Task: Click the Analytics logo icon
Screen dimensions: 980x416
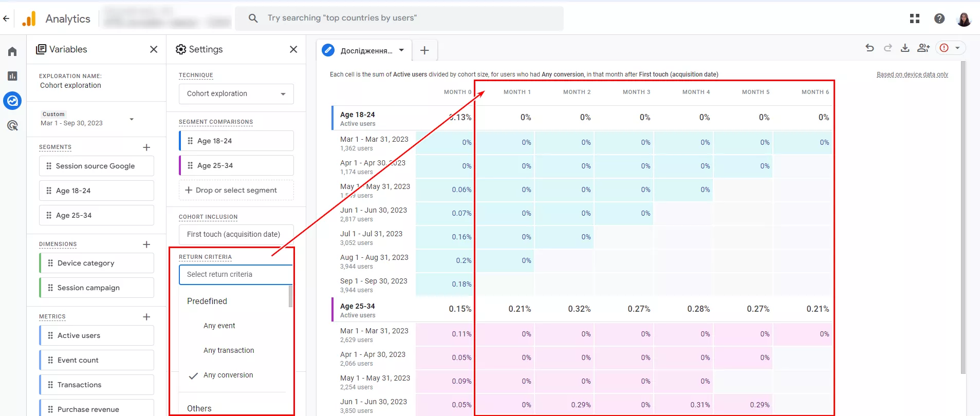Action: 29,18
